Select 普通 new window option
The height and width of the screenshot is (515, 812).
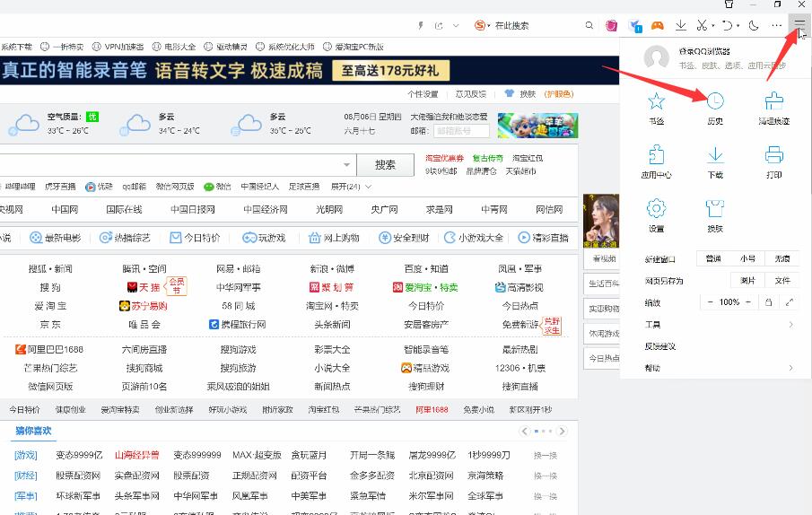(713, 258)
